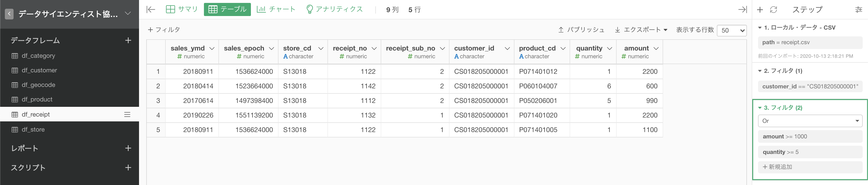The image size is (868, 185).
Task: Click the back arrow beside project name
Action: [9, 14]
